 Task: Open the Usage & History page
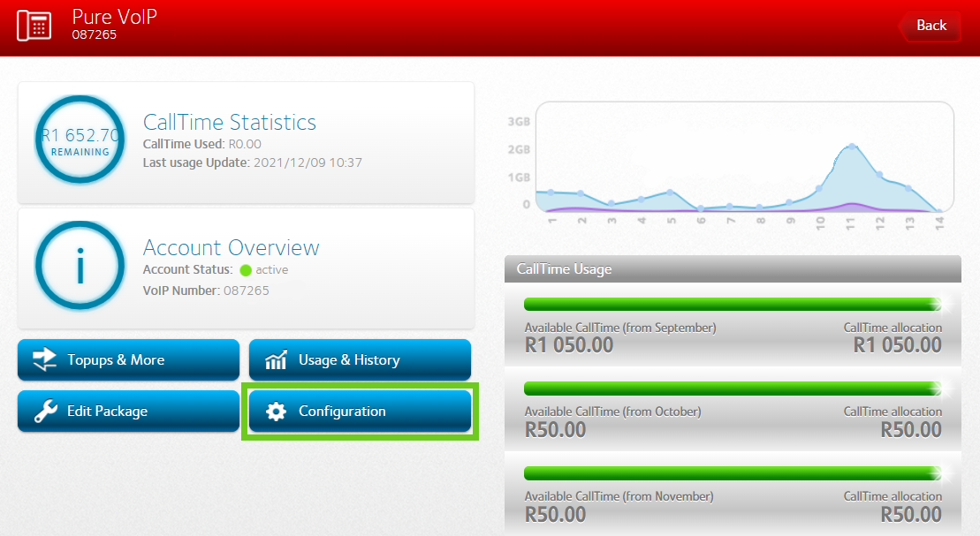[360, 359]
